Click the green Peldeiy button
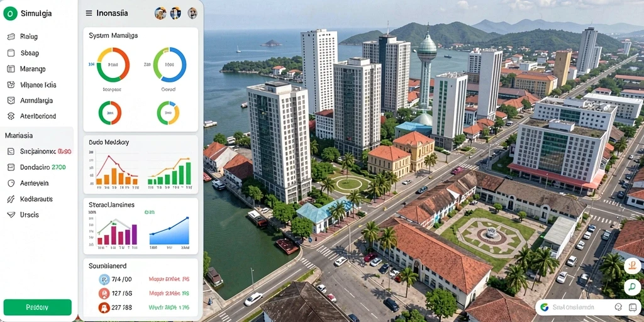The height and width of the screenshot is (322, 644). click(37, 307)
